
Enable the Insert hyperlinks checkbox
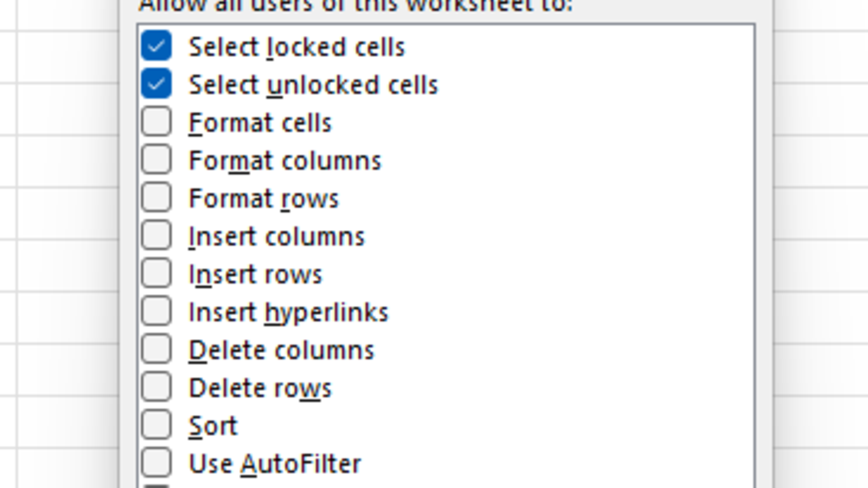pos(156,311)
